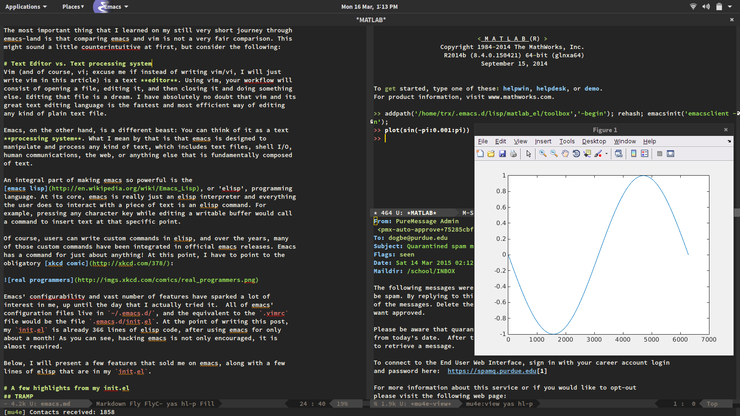
Task: Click the *MATLAB* buffer name in mode line
Action: 421,213
